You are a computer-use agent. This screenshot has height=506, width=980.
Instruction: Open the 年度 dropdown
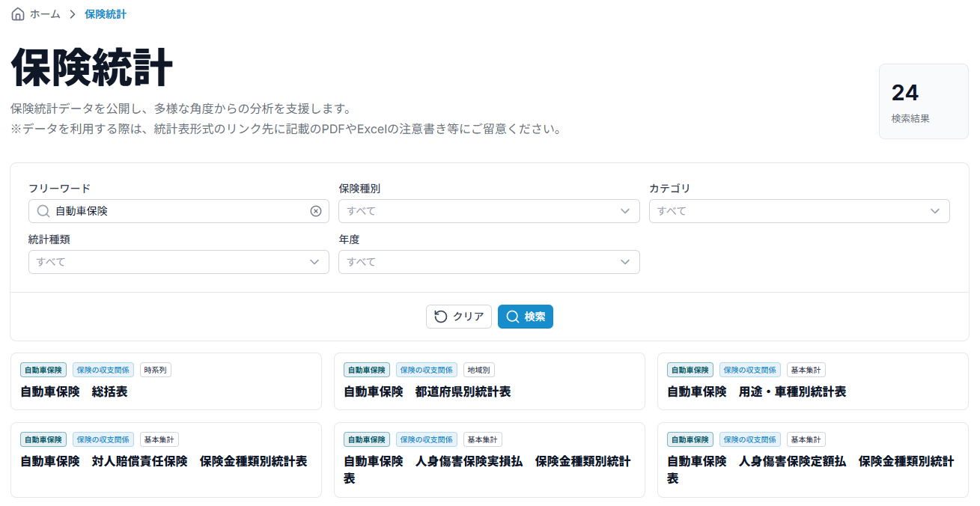[489, 262]
